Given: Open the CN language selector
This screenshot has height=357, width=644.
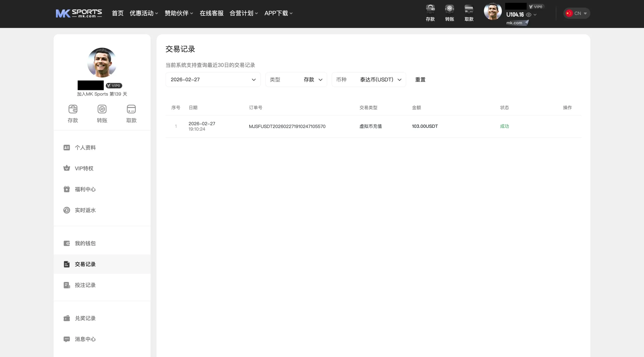Looking at the screenshot, I should [577, 13].
